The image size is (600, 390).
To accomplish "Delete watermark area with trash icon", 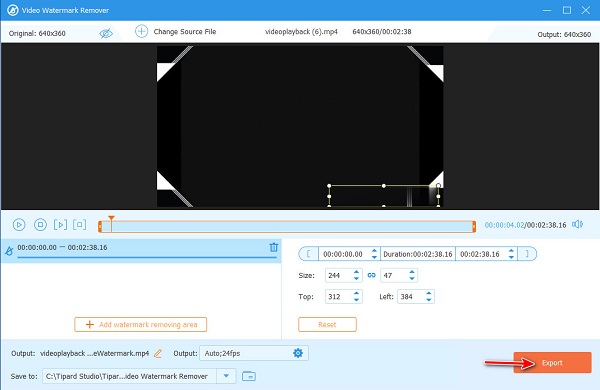I will (274, 247).
